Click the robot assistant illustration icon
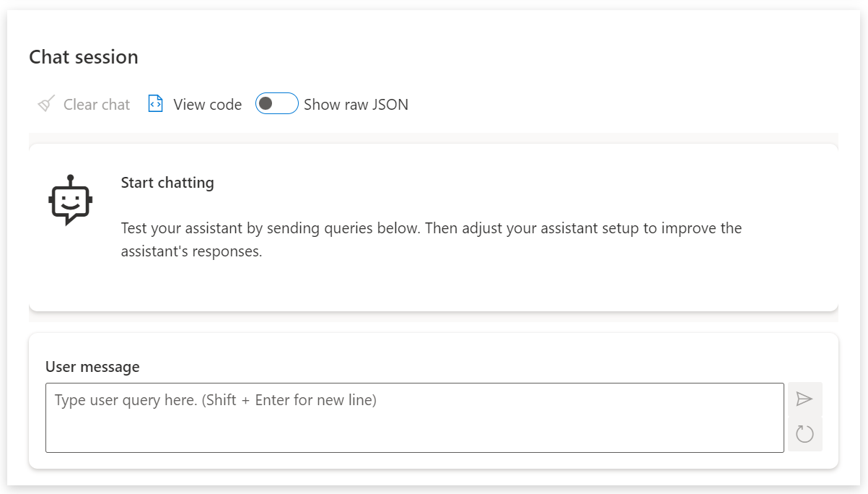 point(69,200)
